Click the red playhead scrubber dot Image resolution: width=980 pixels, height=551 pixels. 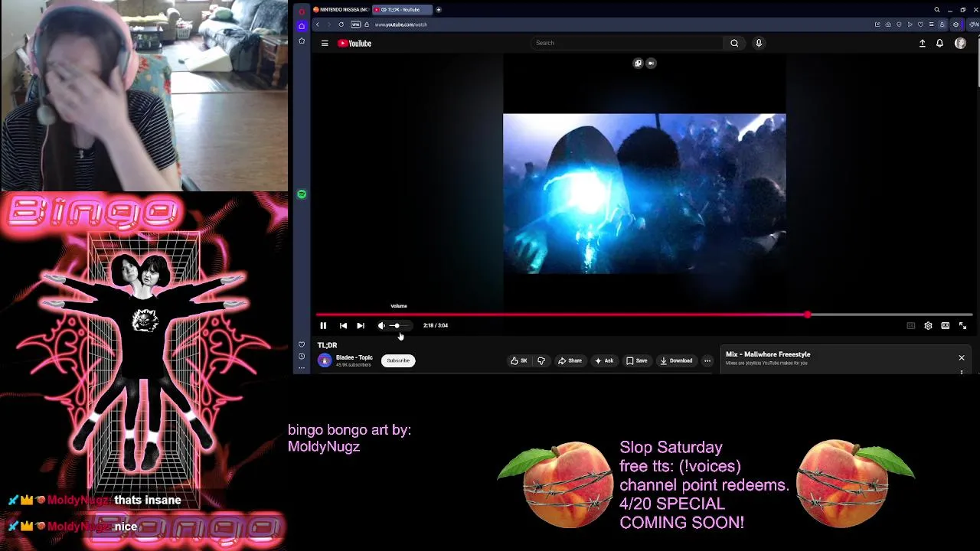click(x=808, y=315)
